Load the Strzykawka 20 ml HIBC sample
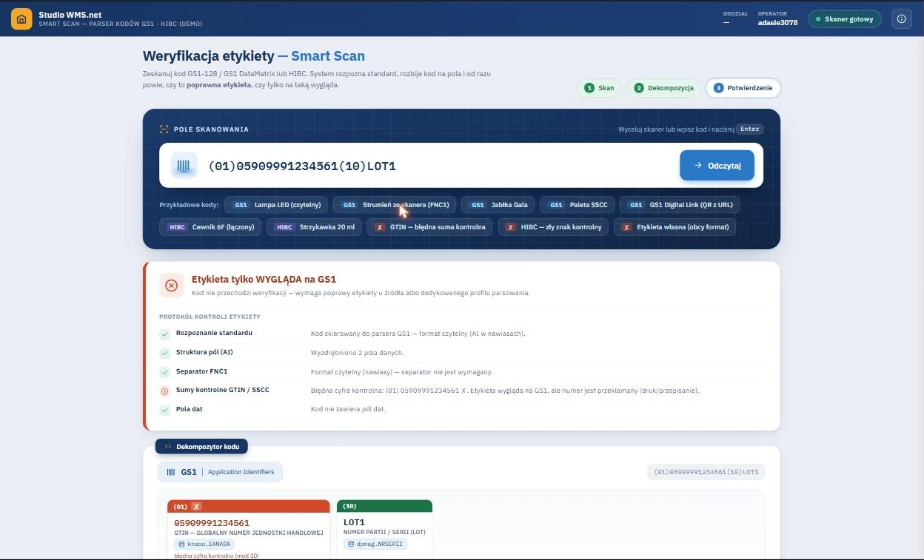 click(x=314, y=227)
